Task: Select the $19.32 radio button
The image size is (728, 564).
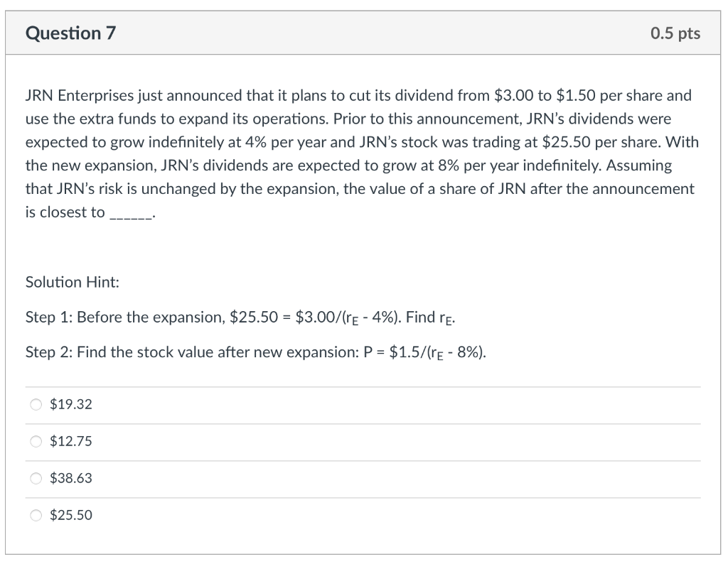Action: pos(36,405)
